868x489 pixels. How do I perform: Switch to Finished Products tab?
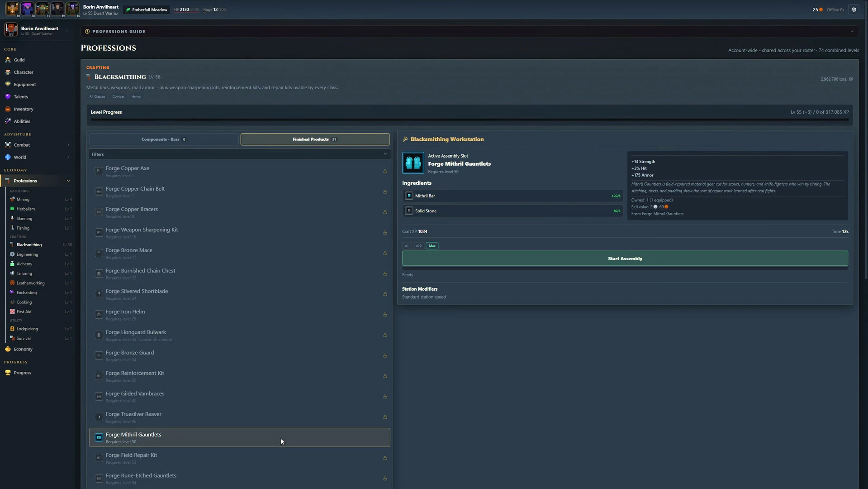[315, 139]
